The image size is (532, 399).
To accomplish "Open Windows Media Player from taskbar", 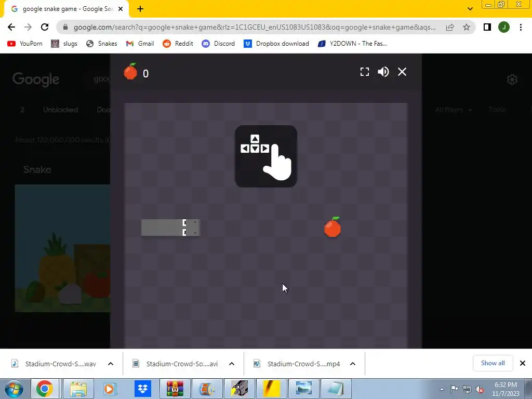I will click(110, 389).
